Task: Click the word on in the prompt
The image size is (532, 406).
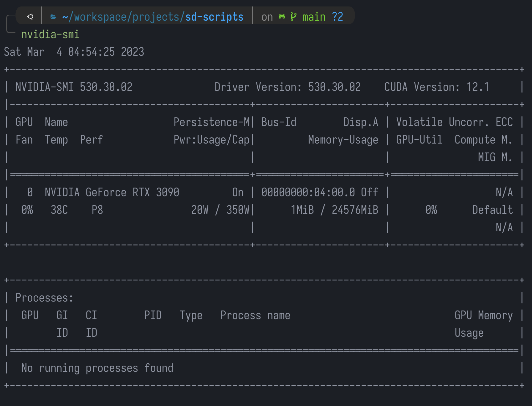Action: [x=267, y=17]
